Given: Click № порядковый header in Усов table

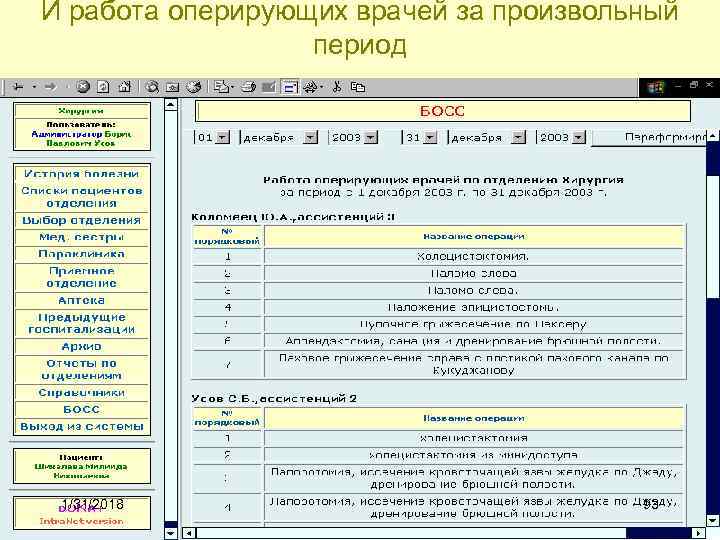Looking at the screenshot, I should coord(227,418).
